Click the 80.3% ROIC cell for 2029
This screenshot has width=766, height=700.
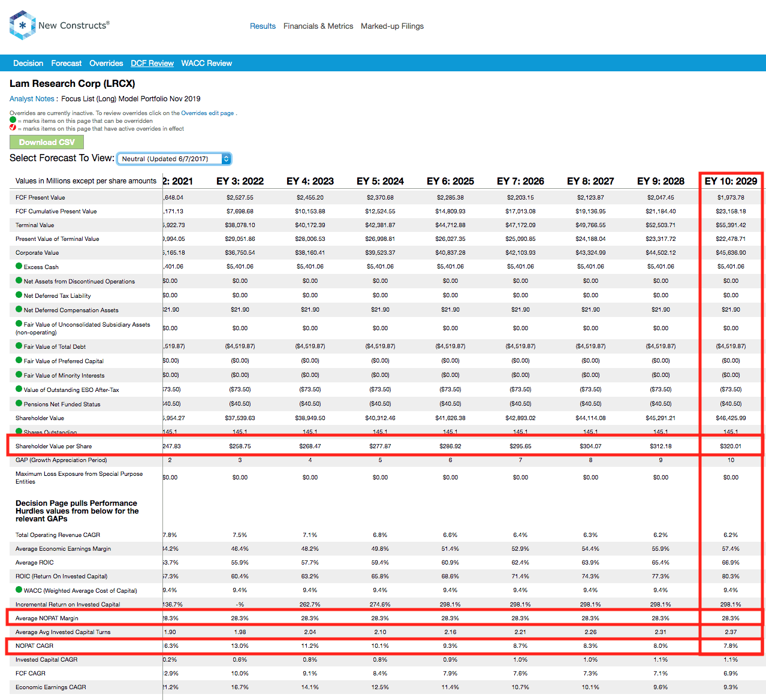coord(731,576)
